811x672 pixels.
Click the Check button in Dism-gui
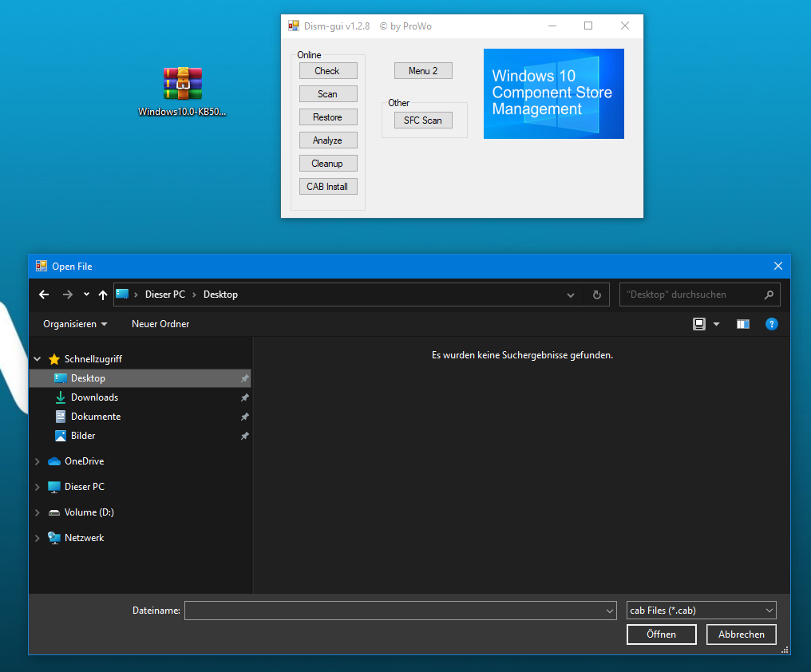[x=328, y=71]
